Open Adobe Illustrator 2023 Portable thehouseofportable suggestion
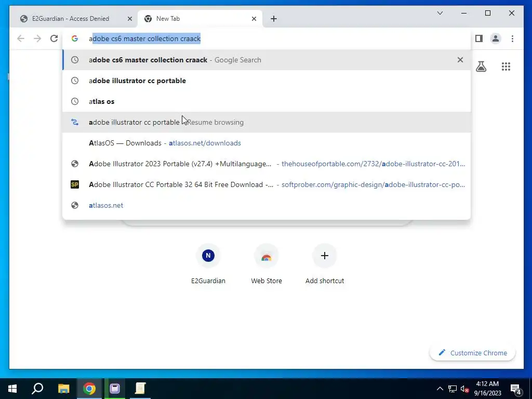Viewport: 532px width, 399px height. (x=267, y=164)
